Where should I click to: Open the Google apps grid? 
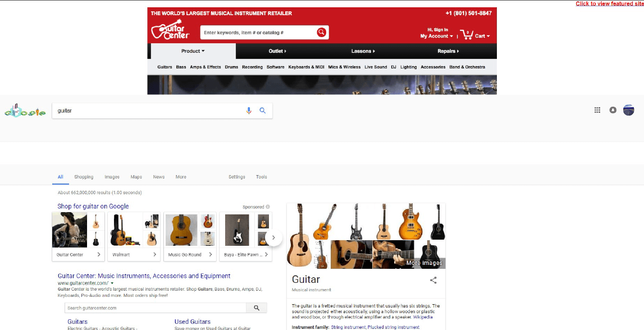tap(597, 110)
